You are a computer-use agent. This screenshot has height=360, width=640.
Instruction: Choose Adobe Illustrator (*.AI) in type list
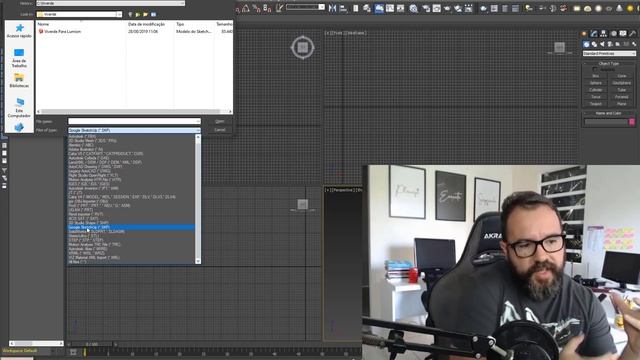(131, 149)
